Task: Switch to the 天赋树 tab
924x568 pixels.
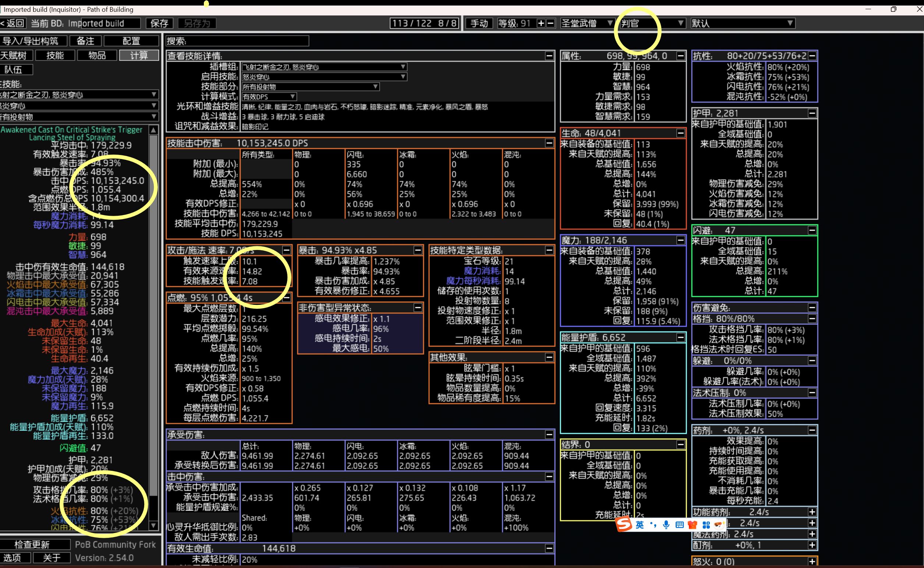Action: click(15, 56)
